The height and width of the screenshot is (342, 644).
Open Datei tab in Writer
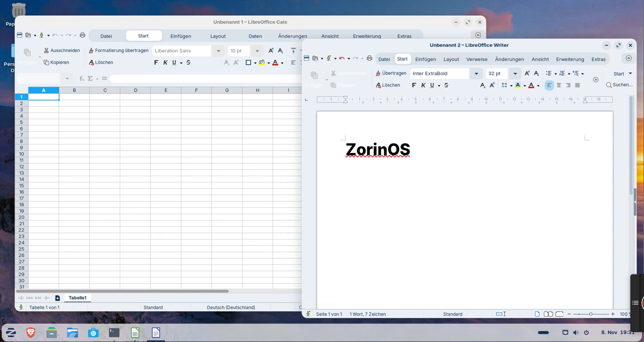tap(384, 59)
